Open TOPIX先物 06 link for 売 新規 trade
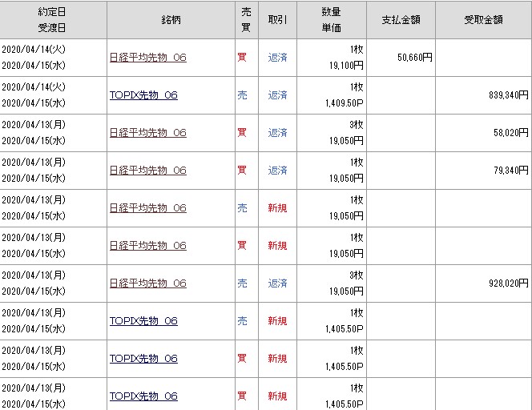Viewport: 532px width, 410px height. [143, 321]
